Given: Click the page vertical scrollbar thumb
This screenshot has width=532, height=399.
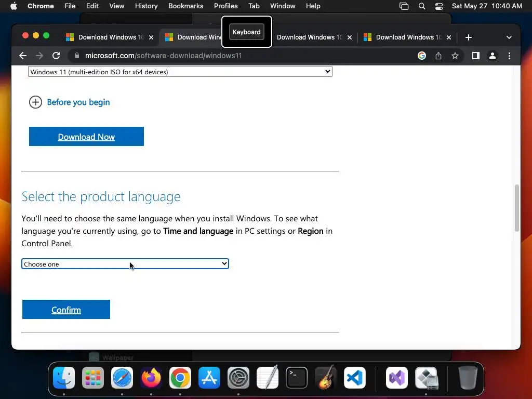Looking at the screenshot, I should click(x=517, y=208).
